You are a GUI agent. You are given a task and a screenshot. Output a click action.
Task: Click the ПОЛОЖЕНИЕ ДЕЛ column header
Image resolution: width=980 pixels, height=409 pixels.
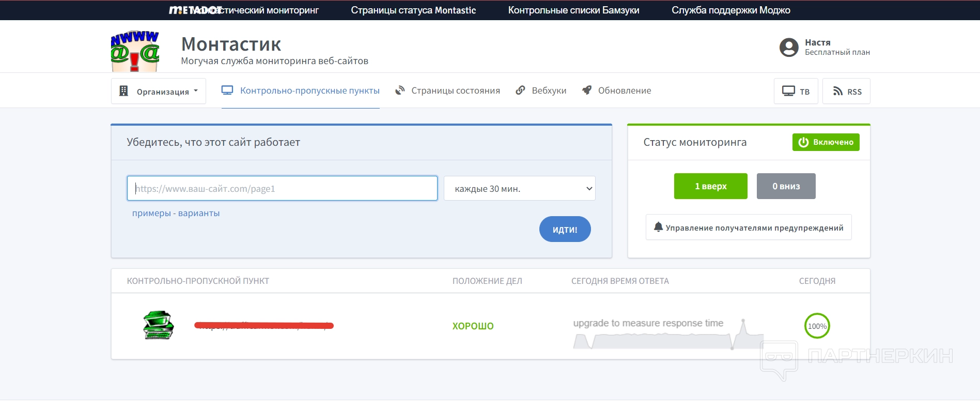pyautogui.click(x=487, y=281)
